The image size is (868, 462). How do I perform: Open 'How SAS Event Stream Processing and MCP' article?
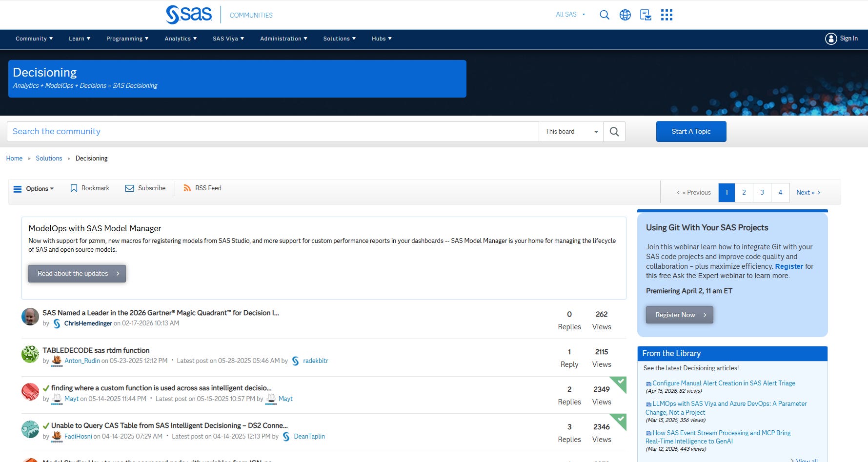point(718,437)
